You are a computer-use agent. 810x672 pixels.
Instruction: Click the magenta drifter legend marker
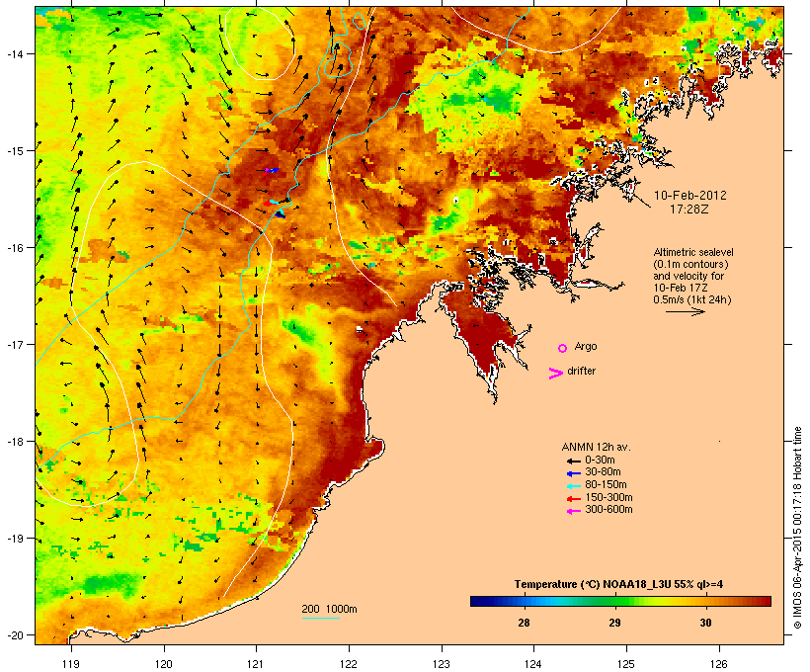pyautogui.click(x=556, y=374)
